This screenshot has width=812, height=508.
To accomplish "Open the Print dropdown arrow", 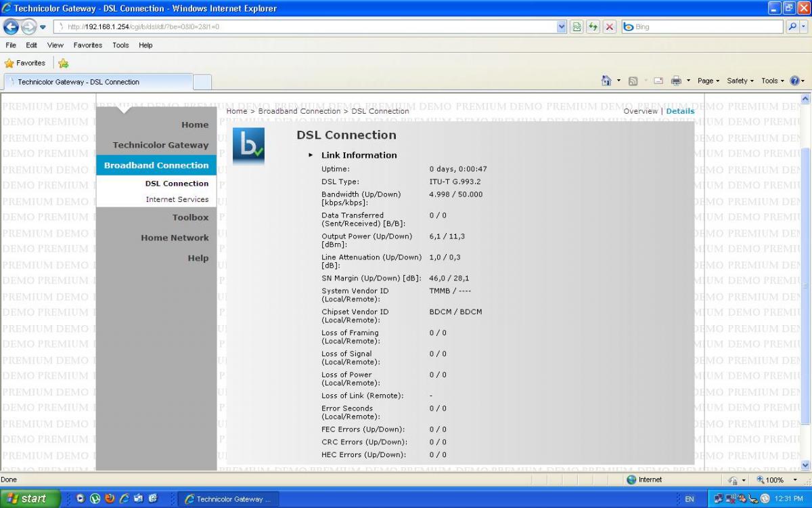I will point(688,81).
